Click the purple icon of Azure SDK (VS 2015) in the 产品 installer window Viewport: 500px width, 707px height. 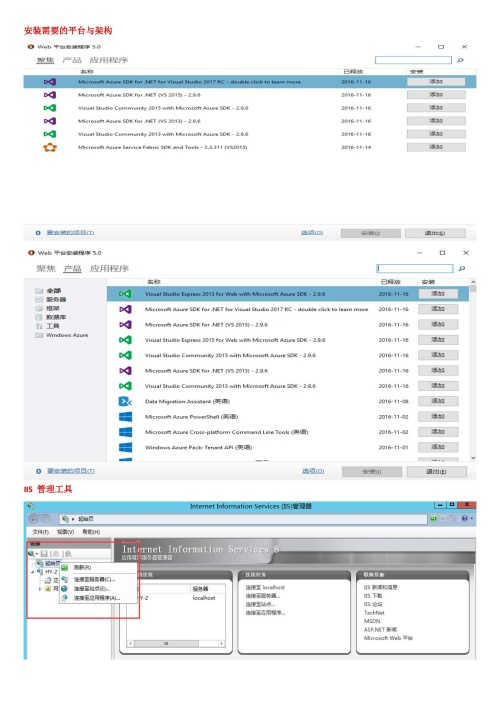(125, 324)
